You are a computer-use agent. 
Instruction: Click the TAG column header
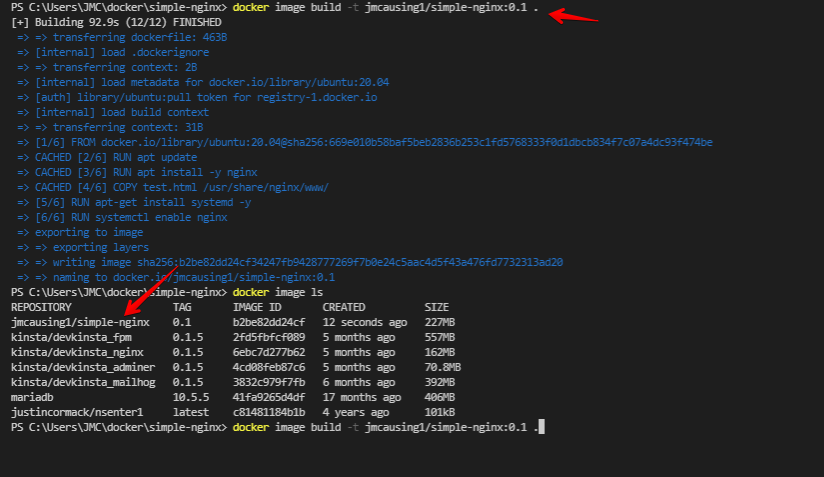[182, 307]
